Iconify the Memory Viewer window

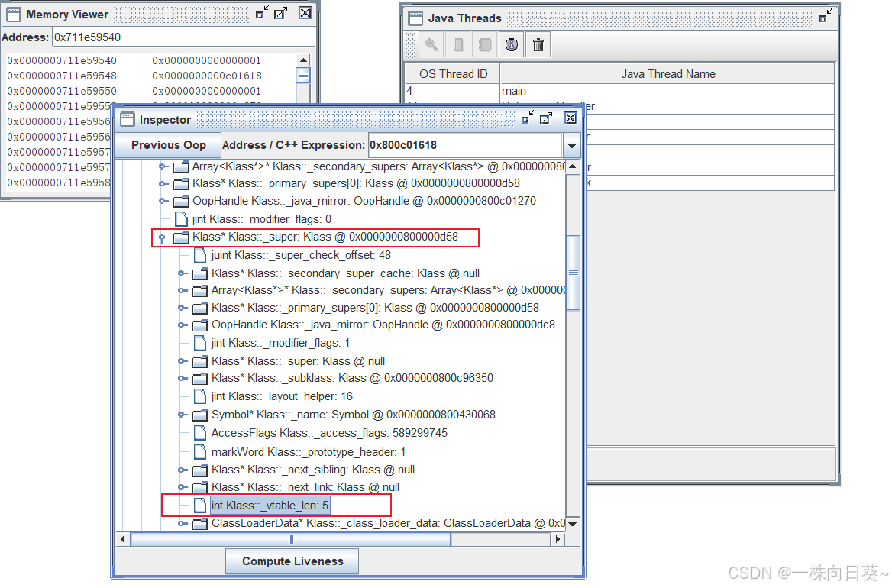[262, 12]
